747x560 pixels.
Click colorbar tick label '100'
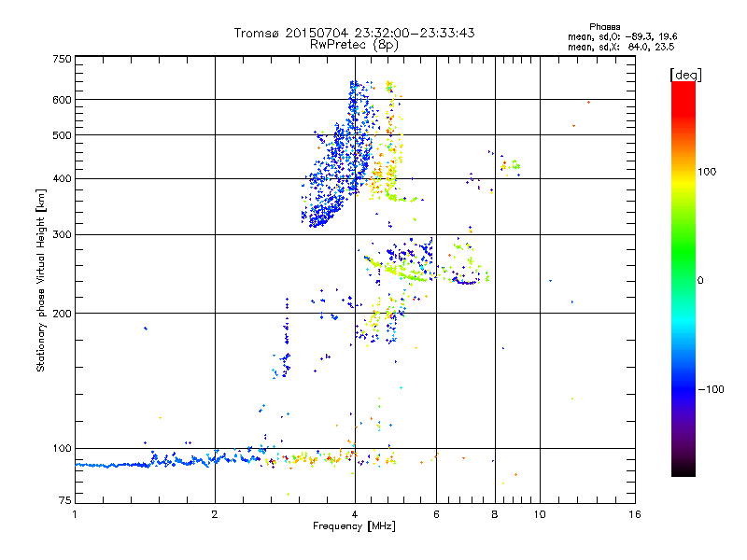pos(707,172)
